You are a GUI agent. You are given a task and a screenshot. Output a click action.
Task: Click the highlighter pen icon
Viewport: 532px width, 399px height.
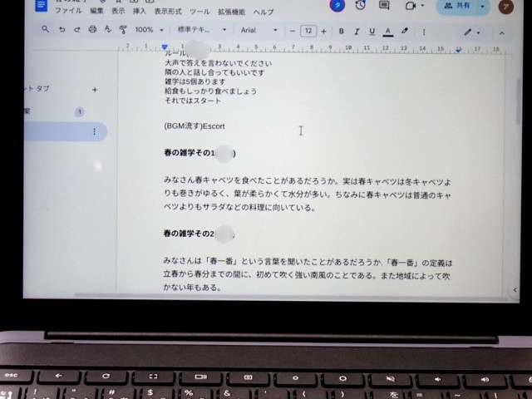click(x=405, y=31)
